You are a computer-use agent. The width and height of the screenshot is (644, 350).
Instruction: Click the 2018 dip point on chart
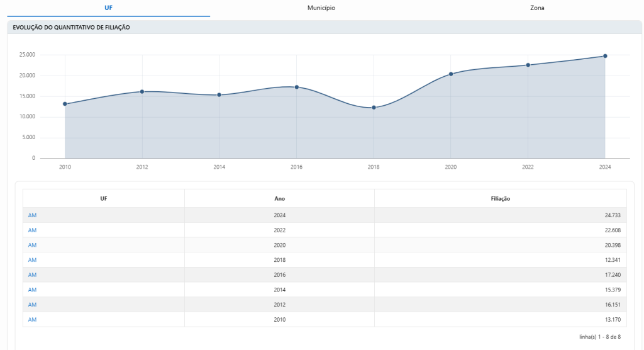(x=374, y=108)
